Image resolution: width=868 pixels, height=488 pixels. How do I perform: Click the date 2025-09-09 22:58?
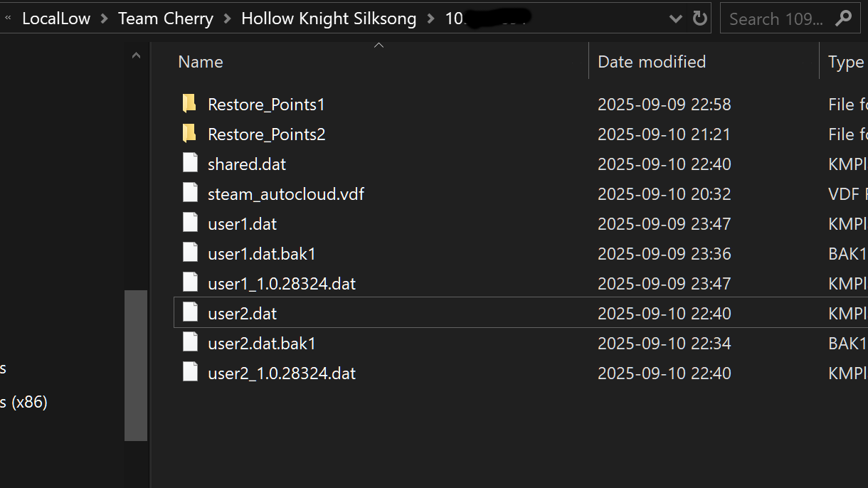(665, 105)
